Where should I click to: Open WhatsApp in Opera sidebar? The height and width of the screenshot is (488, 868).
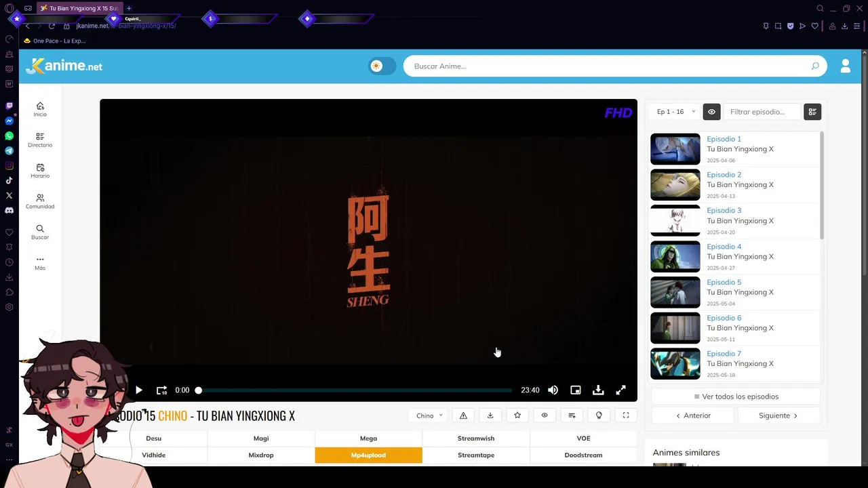[x=9, y=136]
